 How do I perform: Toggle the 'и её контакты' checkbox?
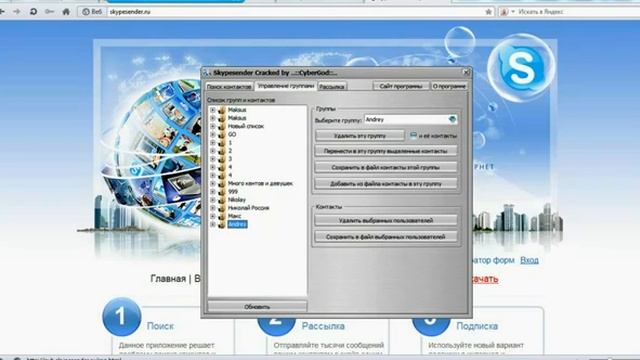(413, 135)
